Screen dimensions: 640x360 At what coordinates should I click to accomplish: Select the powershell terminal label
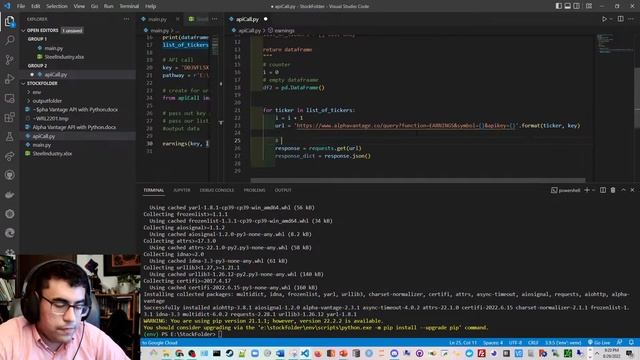pos(566,190)
